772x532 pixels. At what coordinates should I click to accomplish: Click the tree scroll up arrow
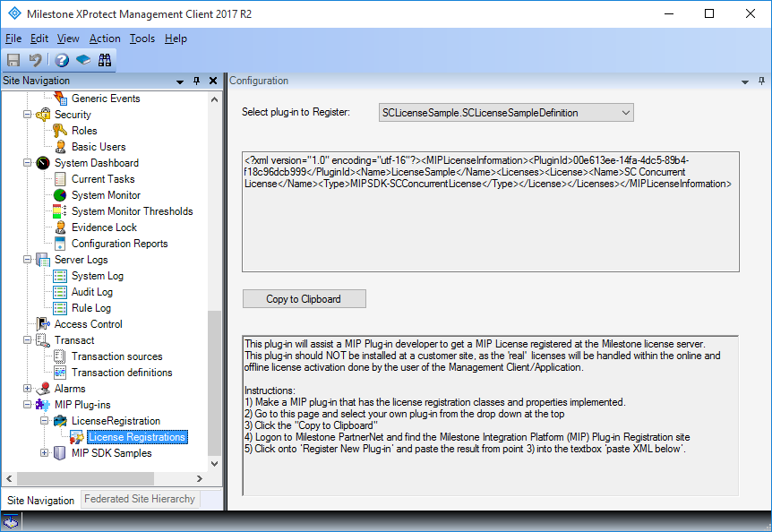tap(214, 99)
